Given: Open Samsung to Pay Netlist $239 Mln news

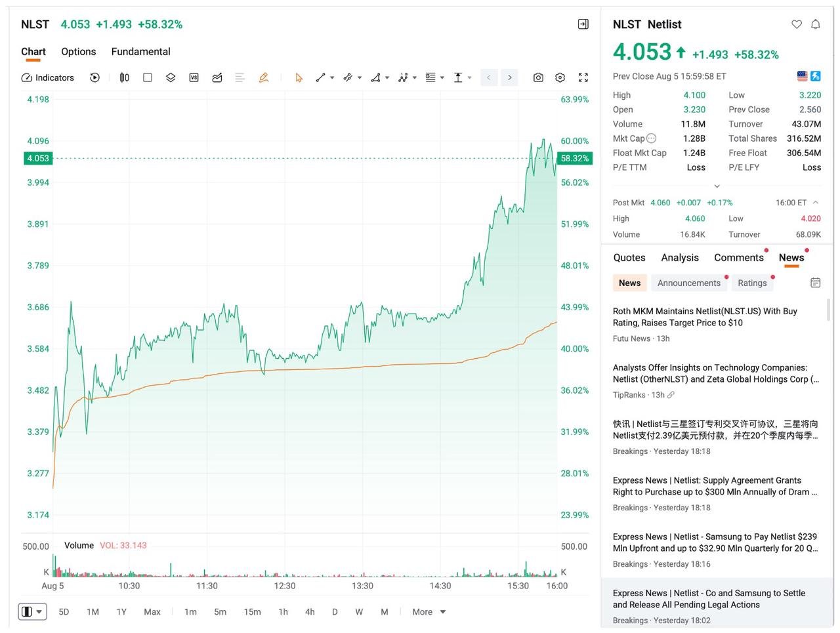Looking at the screenshot, I should (715, 550).
